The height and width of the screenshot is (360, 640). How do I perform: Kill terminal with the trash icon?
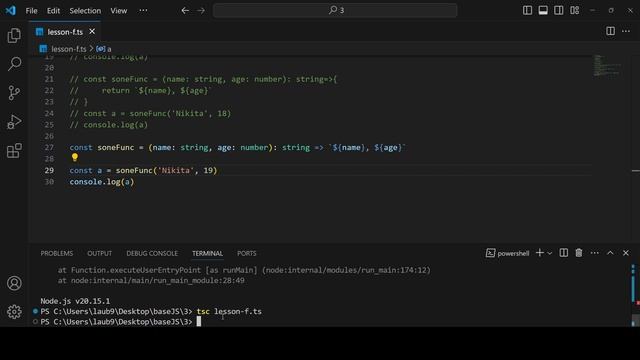click(579, 253)
